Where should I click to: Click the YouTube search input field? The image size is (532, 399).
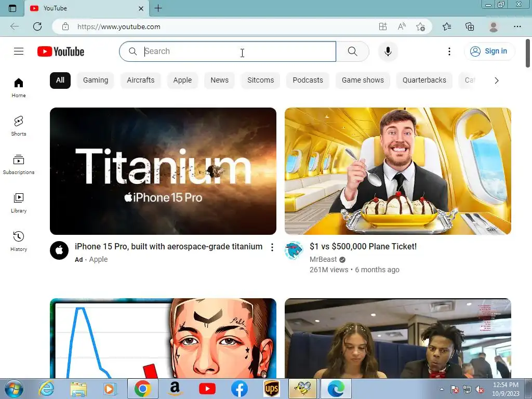228,51
